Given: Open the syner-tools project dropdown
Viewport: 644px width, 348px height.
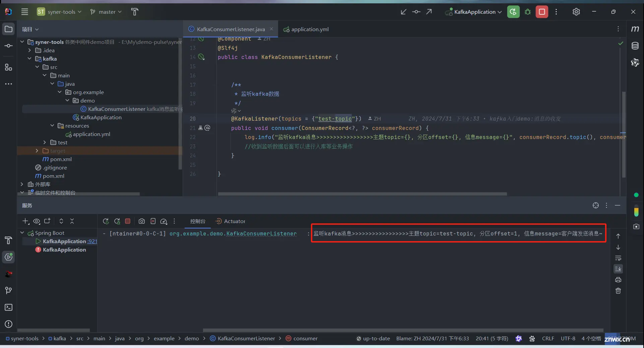Looking at the screenshot, I should pos(59,12).
